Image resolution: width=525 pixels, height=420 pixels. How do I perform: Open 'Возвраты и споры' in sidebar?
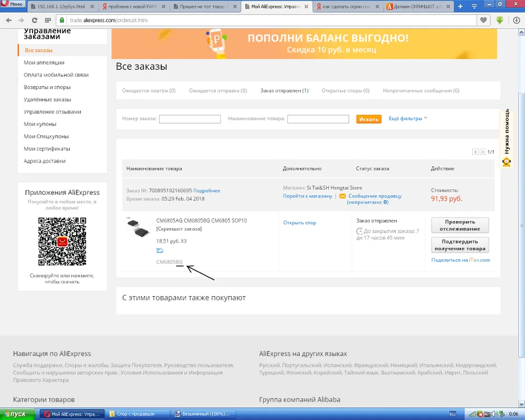[47, 87]
